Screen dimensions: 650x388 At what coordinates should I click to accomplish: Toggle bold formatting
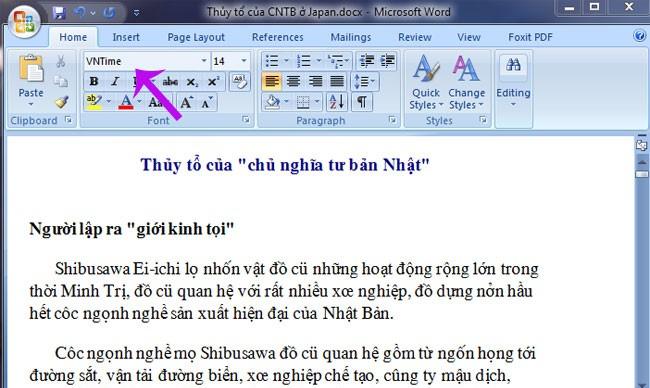point(94,81)
